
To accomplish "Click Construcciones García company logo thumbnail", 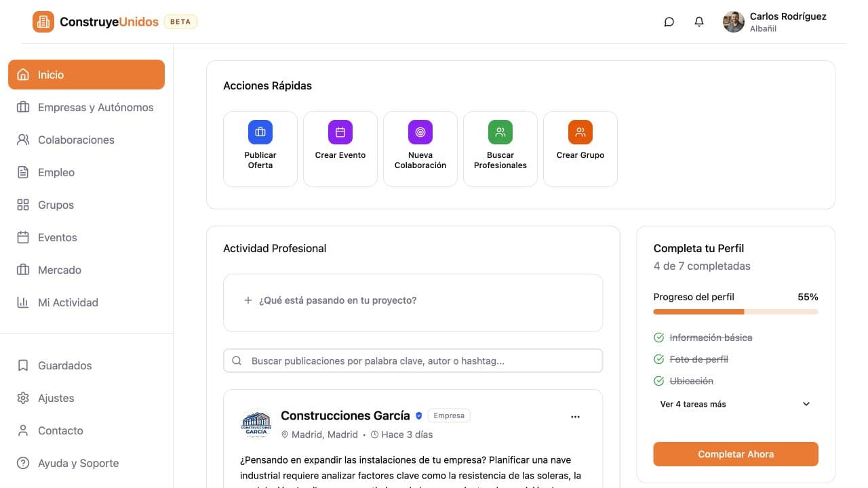I will (x=256, y=425).
